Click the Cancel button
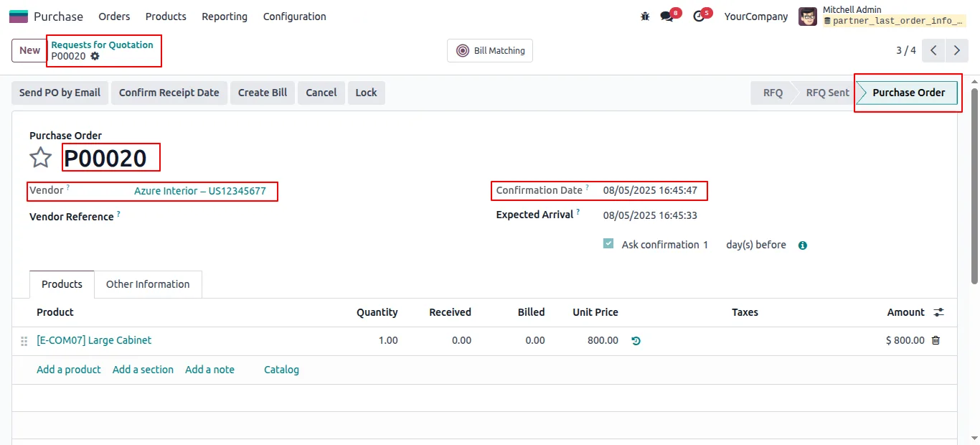 [x=321, y=93]
